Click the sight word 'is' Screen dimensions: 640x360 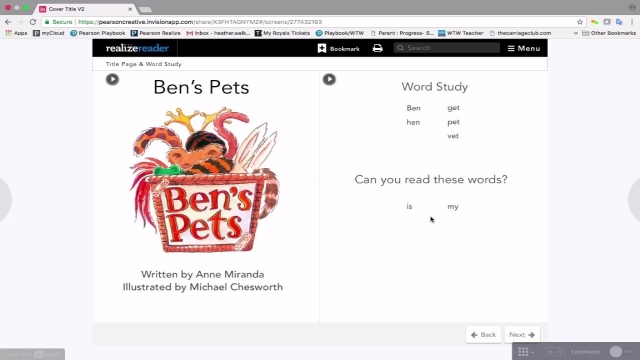[x=409, y=207]
